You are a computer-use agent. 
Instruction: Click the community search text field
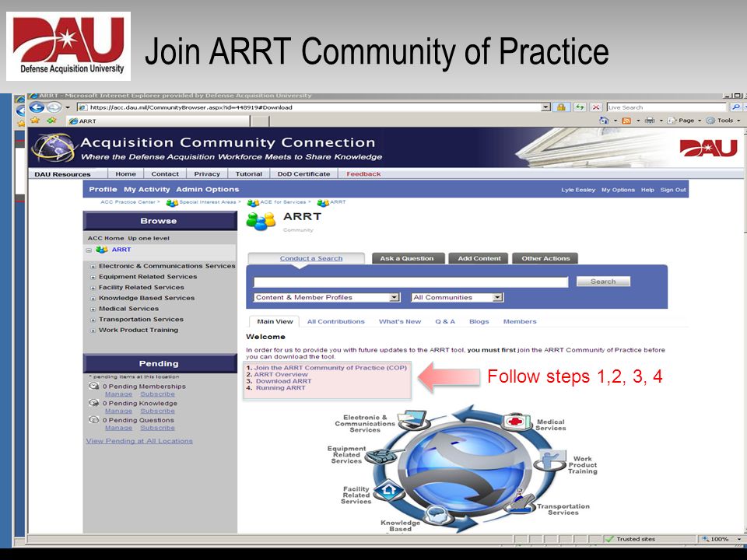[x=411, y=282]
